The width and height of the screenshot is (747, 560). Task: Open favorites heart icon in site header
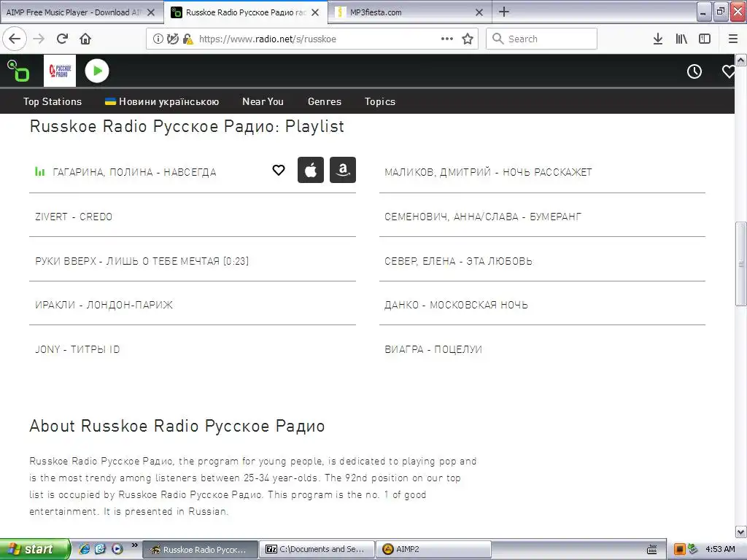(x=729, y=71)
